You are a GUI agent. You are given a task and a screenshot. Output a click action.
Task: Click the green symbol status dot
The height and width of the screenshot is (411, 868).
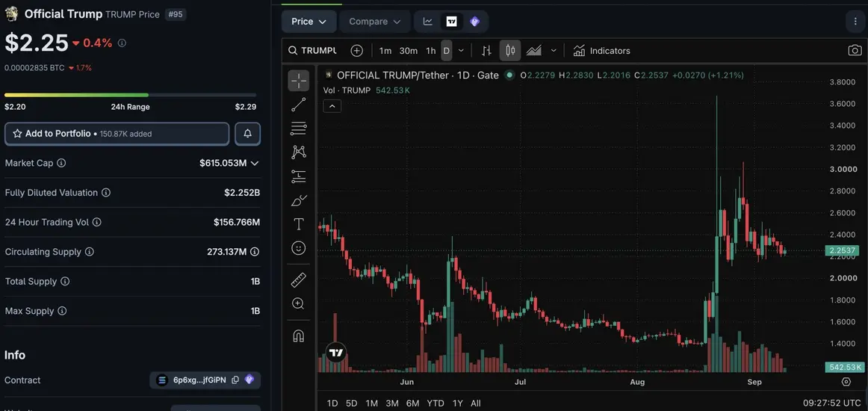tap(509, 75)
